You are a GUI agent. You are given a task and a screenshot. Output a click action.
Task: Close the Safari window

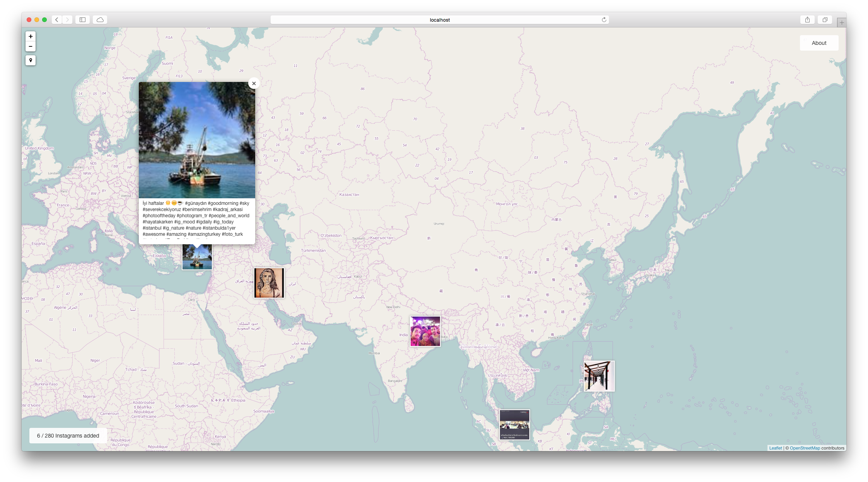coord(29,20)
